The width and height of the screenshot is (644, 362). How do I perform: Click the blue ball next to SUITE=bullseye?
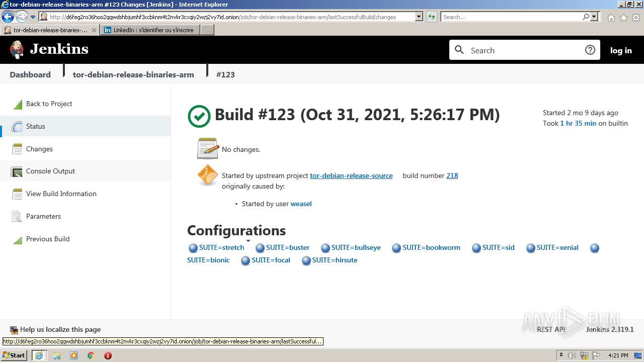click(x=325, y=248)
